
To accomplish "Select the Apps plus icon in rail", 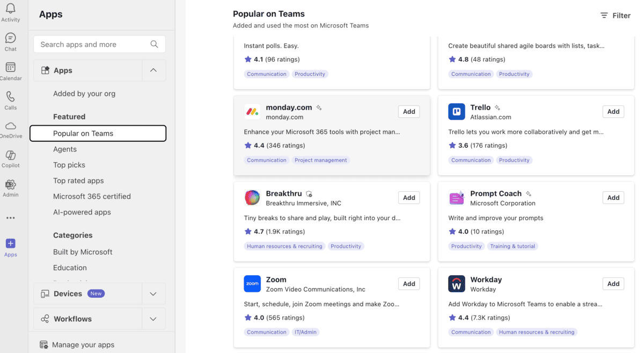I will pyautogui.click(x=10, y=243).
